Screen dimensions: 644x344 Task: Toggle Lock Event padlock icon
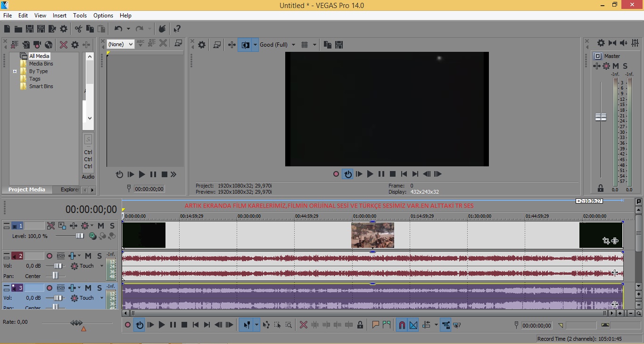pos(360,325)
